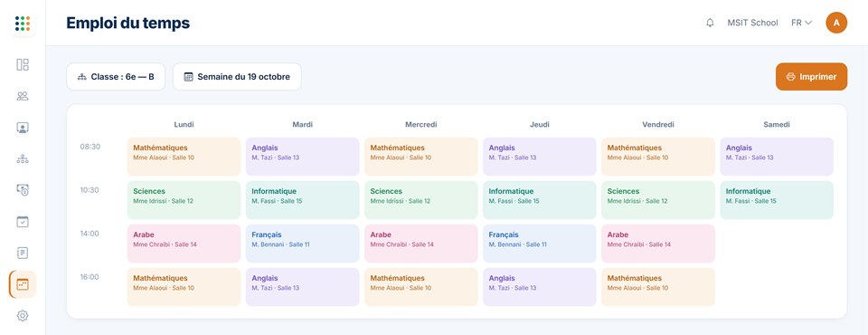Open Samedi 08:30 Anglais card
The height and width of the screenshot is (335, 868).
click(777, 157)
